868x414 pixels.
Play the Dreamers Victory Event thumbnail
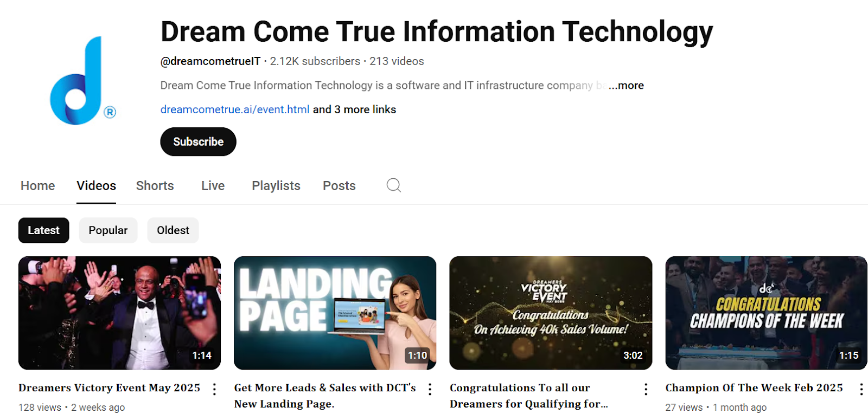[x=120, y=313]
